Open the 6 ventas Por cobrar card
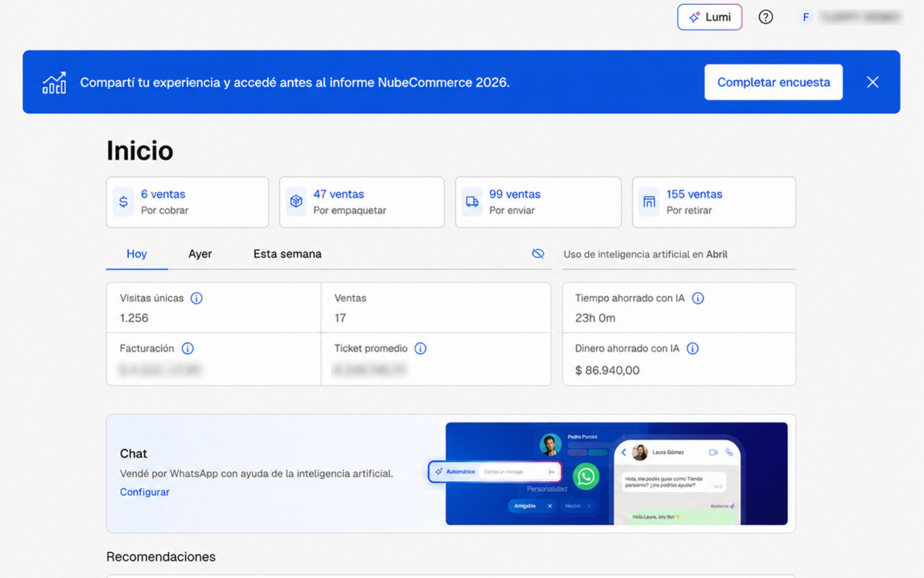 (187, 202)
